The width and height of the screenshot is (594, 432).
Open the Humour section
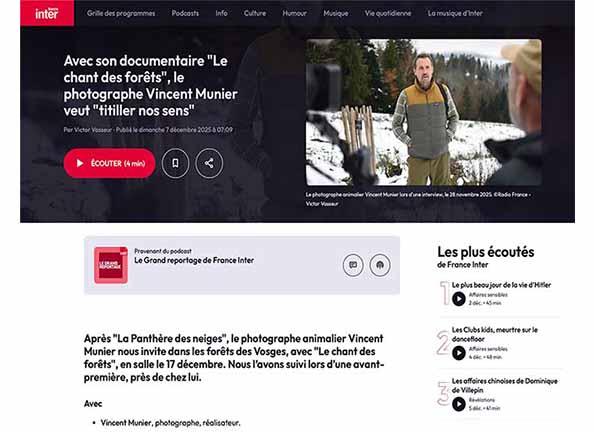(x=294, y=13)
